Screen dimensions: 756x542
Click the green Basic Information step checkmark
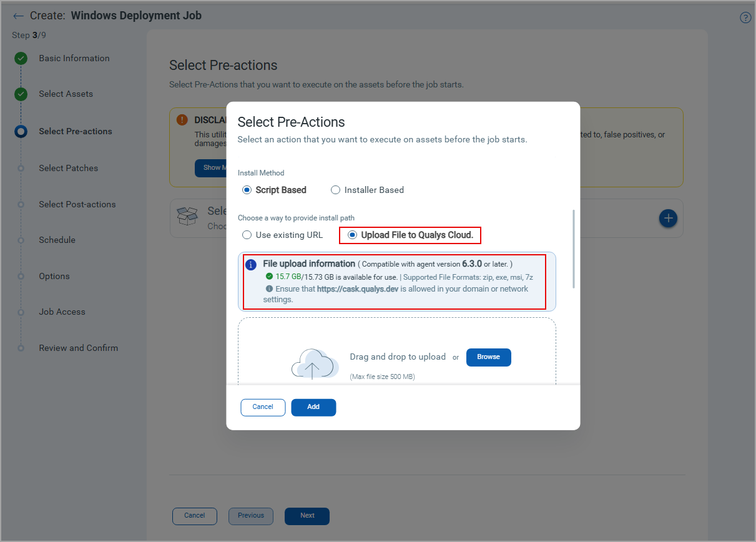coord(21,59)
